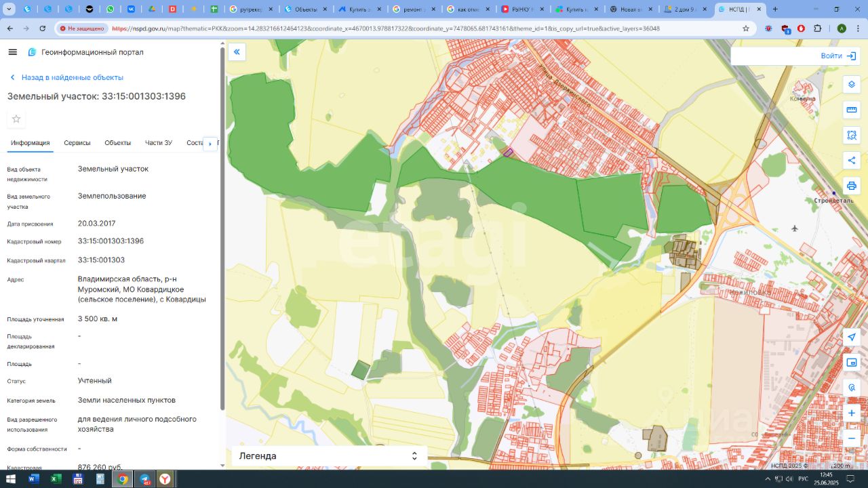This screenshot has height=488, width=868.
Task: Zoom in on the map
Action: tap(852, 413)
